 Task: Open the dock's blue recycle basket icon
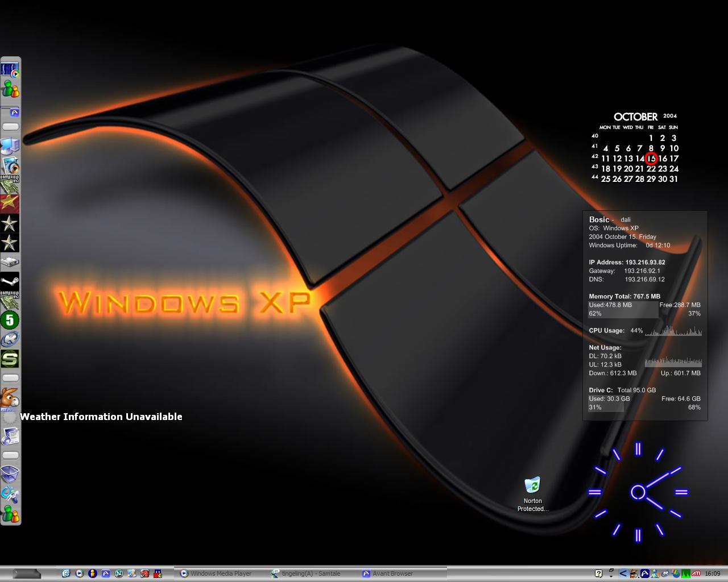click(10, 473)
